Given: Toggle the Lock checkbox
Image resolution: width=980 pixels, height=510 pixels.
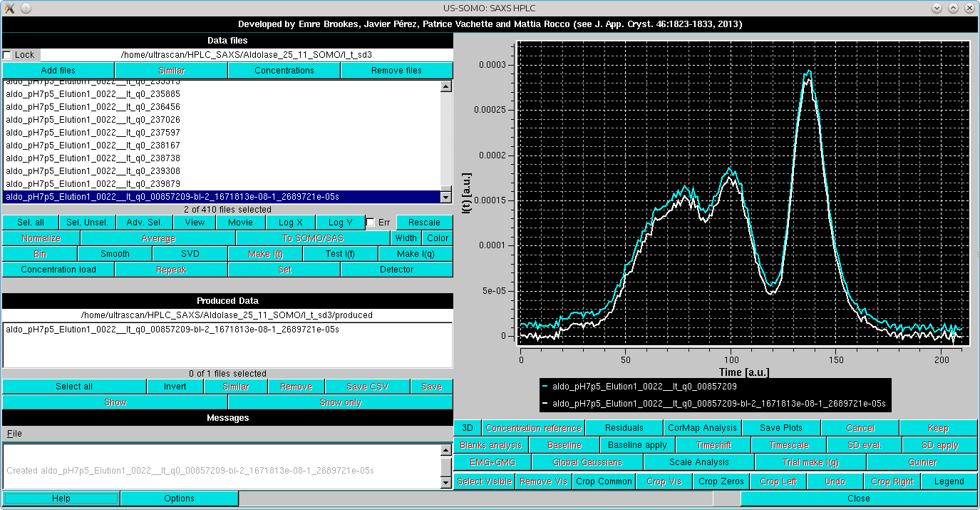Looking at the screenshot, I should 7,55.
